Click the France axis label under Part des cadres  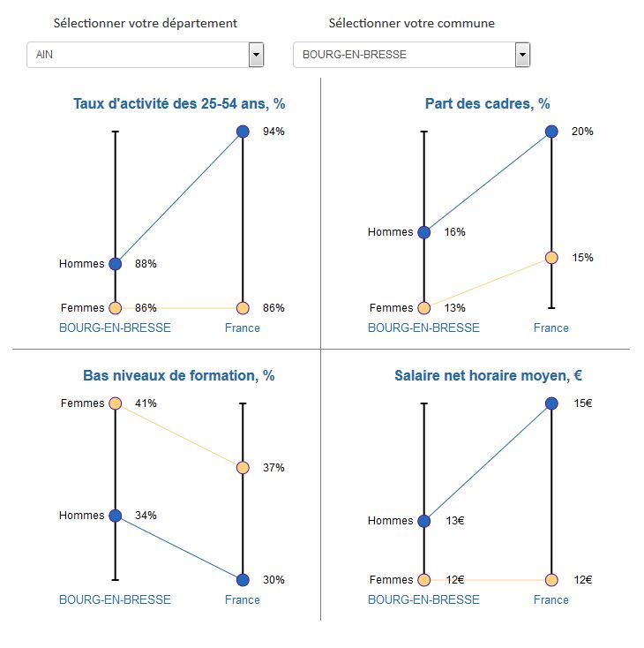coord(551,328)
